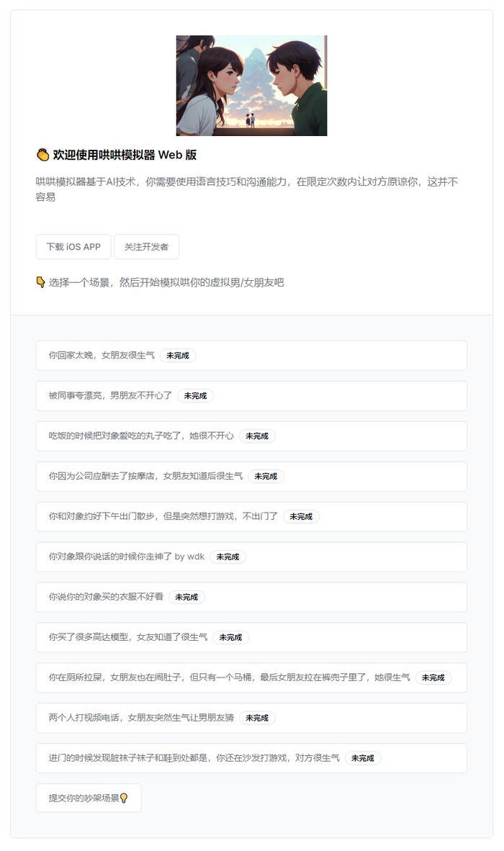Click the lightbulb icon in 提交你的吵架场景
Viewport: 504px width, 851px height.
[124, 798]
